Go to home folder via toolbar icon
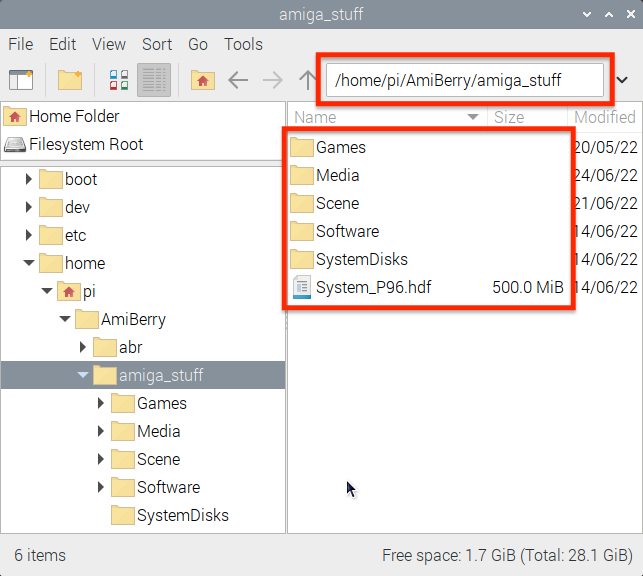Screen dimensions: 643x576 click(x=203, y=80)
